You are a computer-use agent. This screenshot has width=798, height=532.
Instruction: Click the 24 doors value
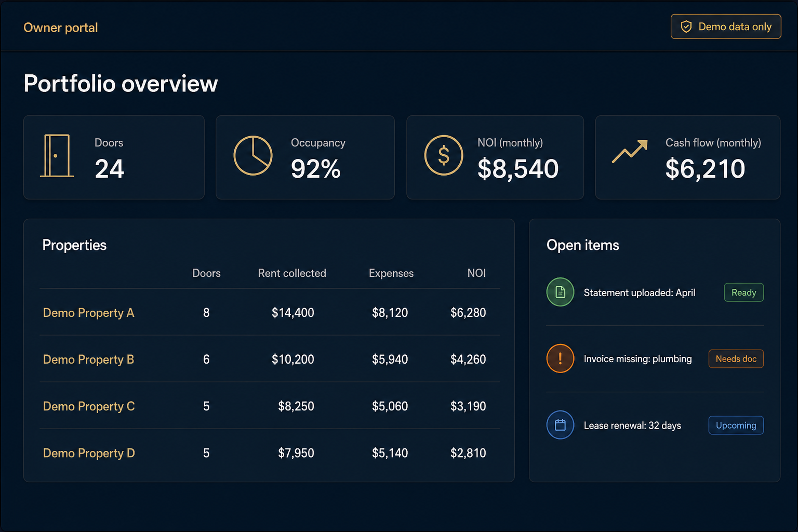point(109,169)
